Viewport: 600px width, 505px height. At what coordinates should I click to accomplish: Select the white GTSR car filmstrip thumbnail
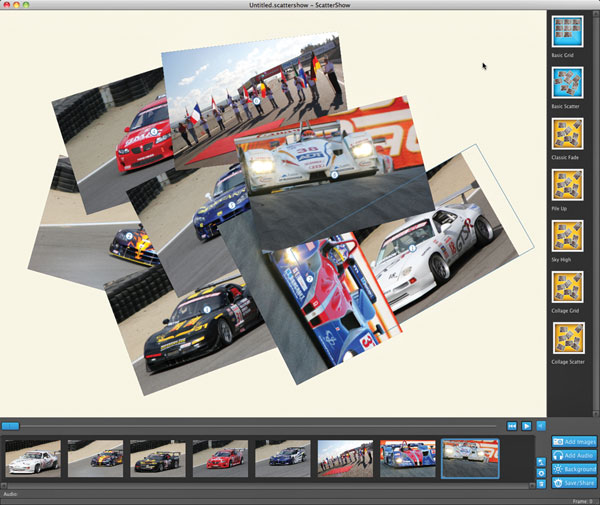33,458
